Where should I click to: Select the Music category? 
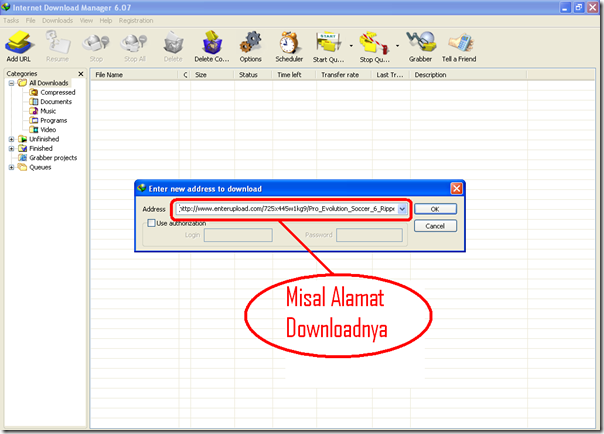pyautogui.click(x=48, y=111)
